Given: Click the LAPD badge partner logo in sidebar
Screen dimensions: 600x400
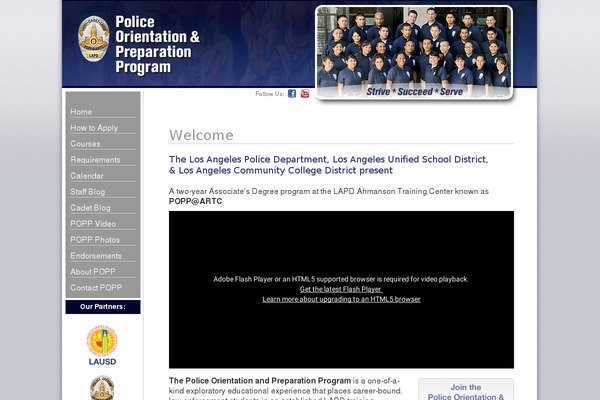Looking at the screenshot, I should point(102,388).
